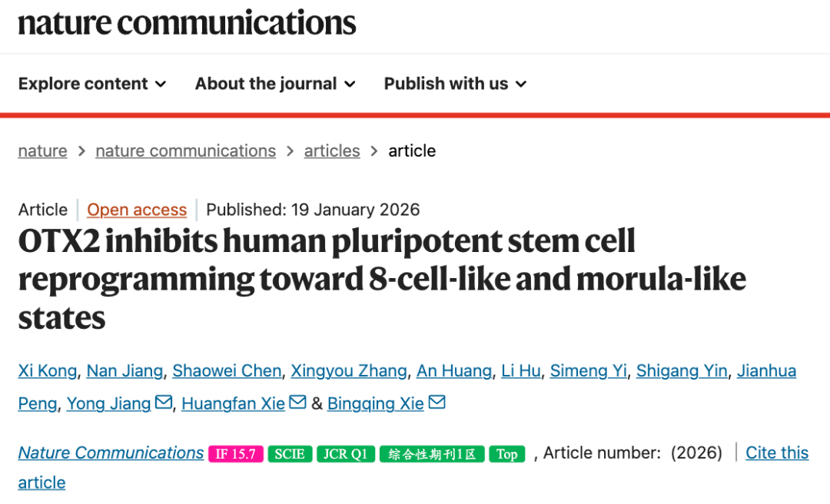Click envelope icon next to Bingqing Xie
830x504 pixels.
point(437,403)
